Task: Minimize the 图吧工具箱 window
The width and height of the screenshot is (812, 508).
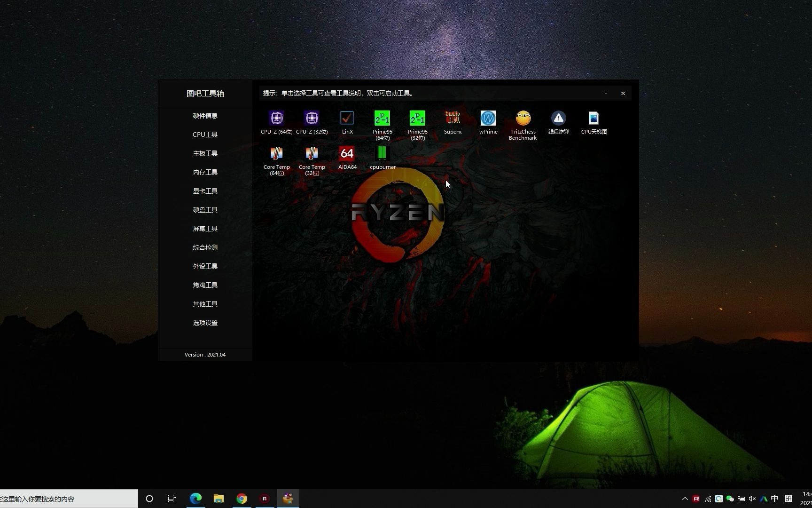Action: (x=606, y=94)
